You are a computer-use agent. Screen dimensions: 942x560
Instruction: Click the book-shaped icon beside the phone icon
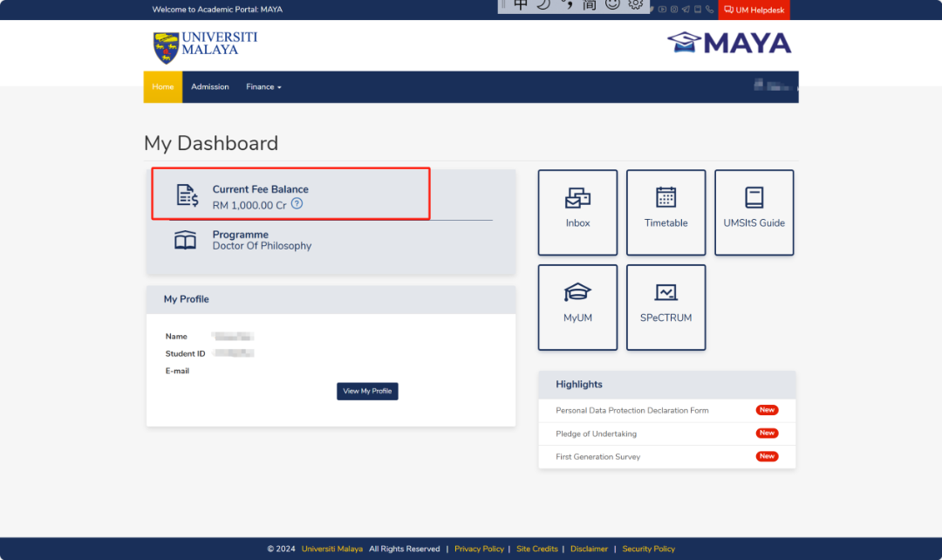click(698, 9)
